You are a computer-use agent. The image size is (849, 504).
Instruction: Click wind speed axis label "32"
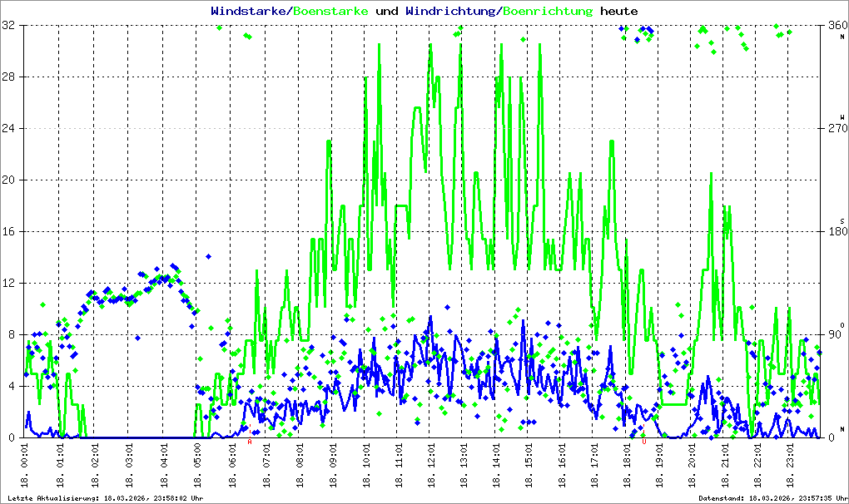click(8, 25)
